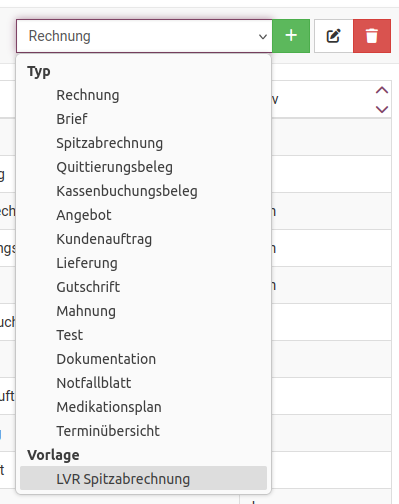Viewport: 399px width, 504px height.
Task: Click the edit pencil icon button
Action: [334, 36]
